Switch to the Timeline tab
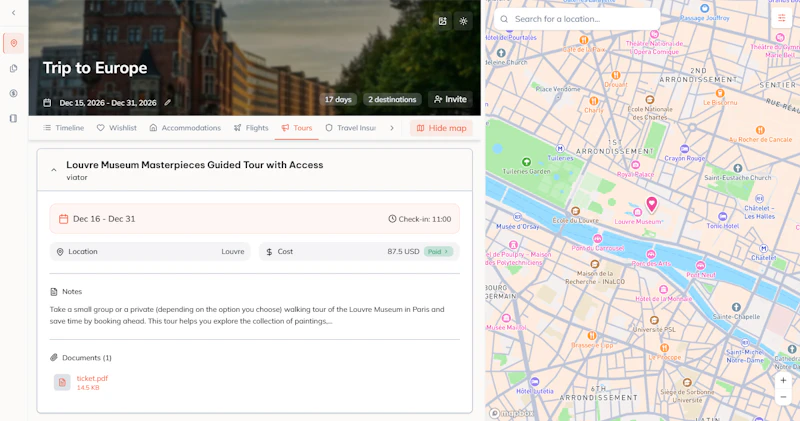This screenshot has width=800, height=421. tap(64, 128)
